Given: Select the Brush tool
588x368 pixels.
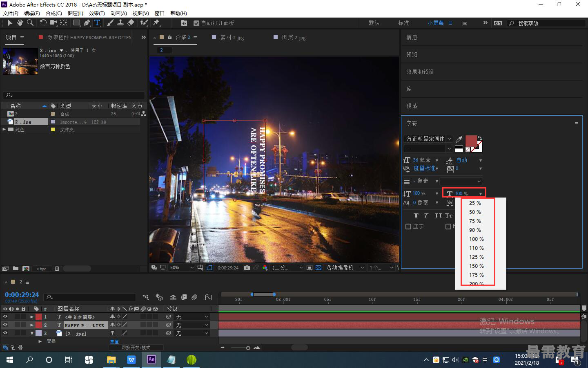Looking at the screenshot, I should click(x=110, y=23).
